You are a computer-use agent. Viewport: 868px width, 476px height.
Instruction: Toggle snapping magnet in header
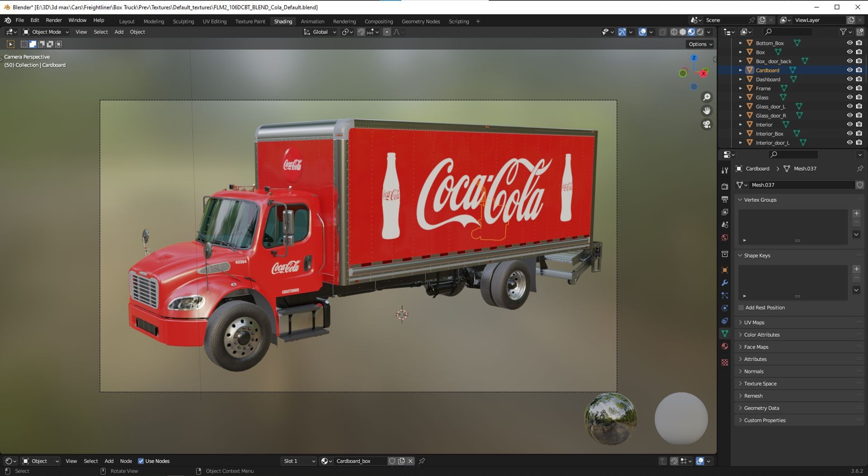(361, 32)
